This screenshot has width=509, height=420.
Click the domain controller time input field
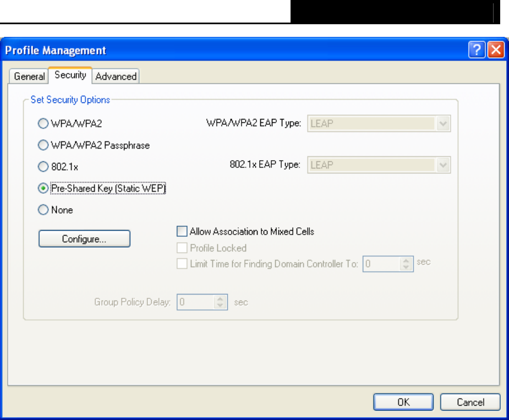381,264
